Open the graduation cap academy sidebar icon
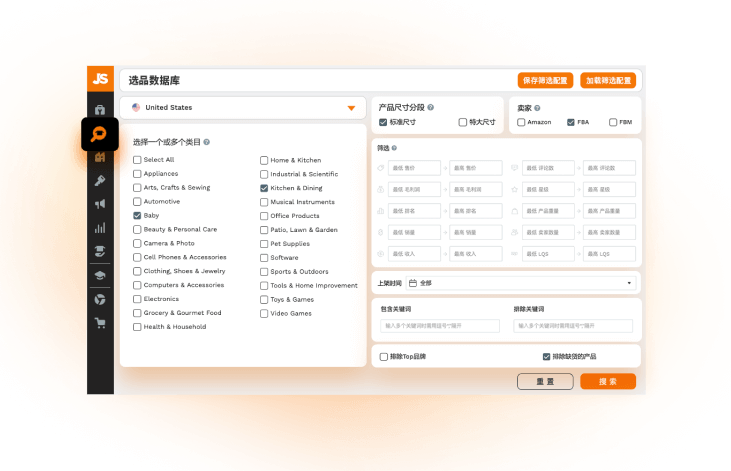 [100, 276]
